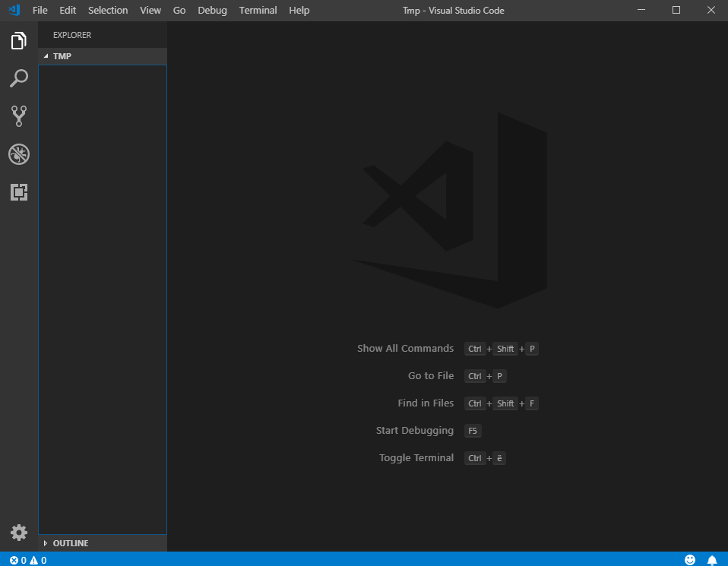This screenshot has width=728, height=566.
Task: Collapse the TMP folder section
Action: point(102,56)
